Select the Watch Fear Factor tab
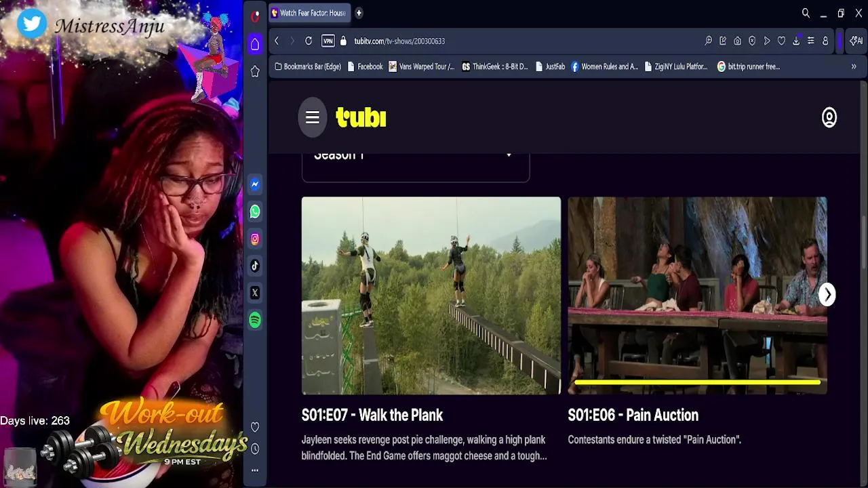This screenshot has width=868, height=488. (309, 13)
